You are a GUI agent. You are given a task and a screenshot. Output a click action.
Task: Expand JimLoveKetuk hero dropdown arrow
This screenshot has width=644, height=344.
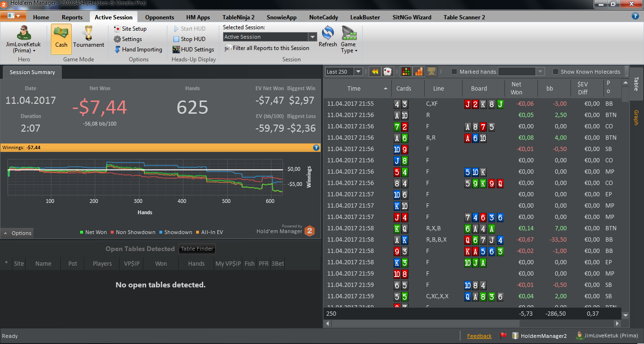coord(35,50)
